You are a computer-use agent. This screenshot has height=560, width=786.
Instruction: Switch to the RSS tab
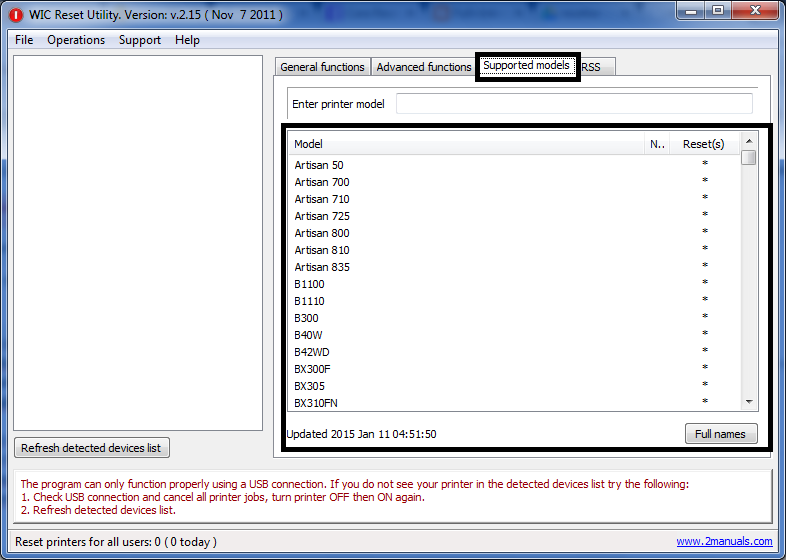pyautogui.click(x=595, y=67)
